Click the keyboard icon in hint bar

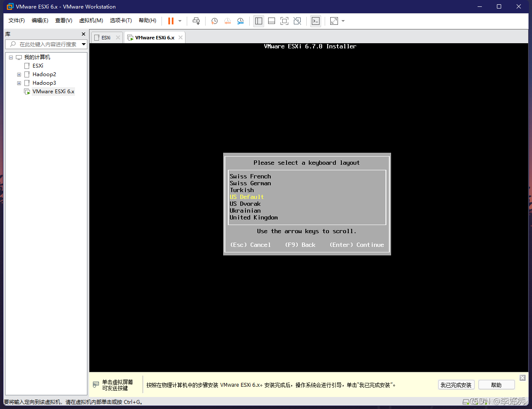96,385
